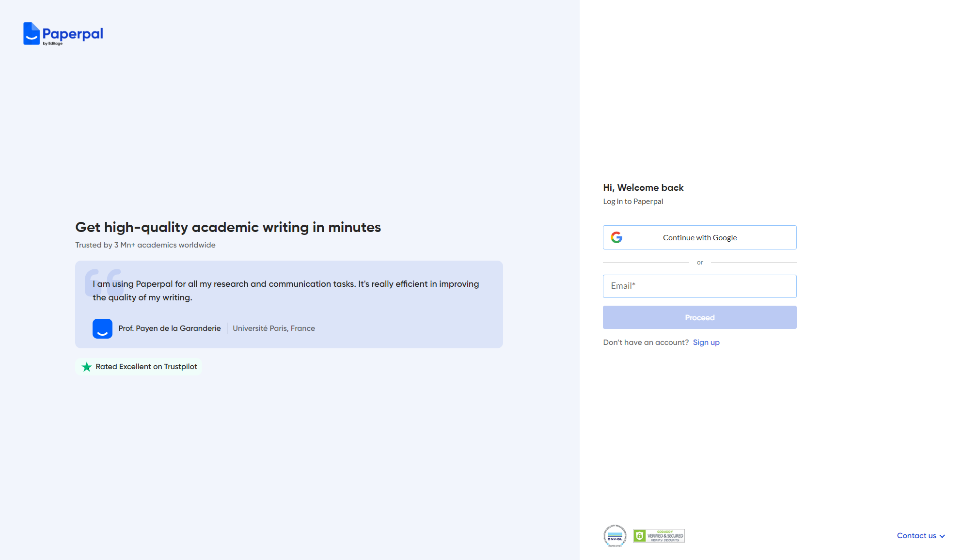Screen dimensions: 964x560
Task: Follow the Sign up link
Action: point(706,342)
